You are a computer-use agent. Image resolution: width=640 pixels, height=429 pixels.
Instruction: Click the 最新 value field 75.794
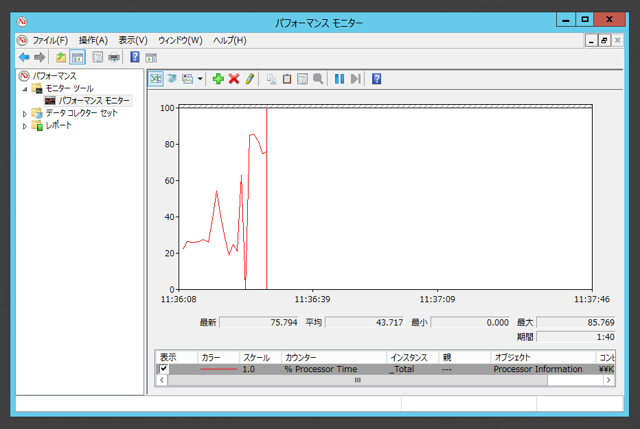pyautogui.click(x=259, y=322)
